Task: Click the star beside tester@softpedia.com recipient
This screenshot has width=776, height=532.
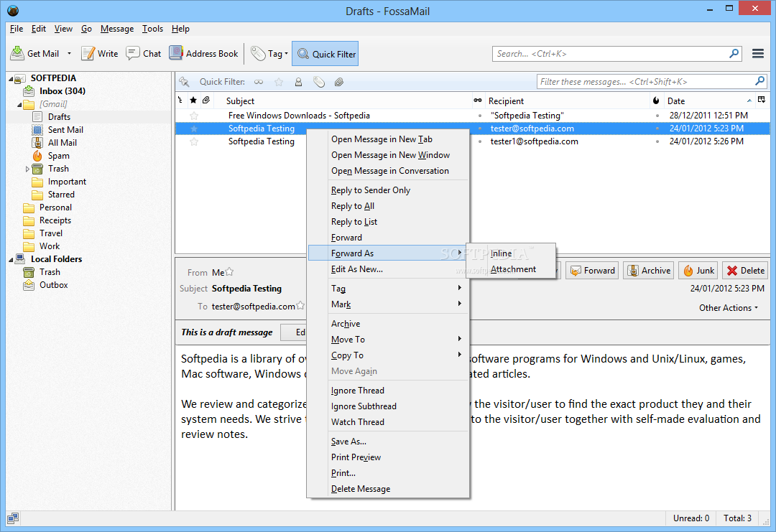Action: pyautogui.click(x=300, y=306)
